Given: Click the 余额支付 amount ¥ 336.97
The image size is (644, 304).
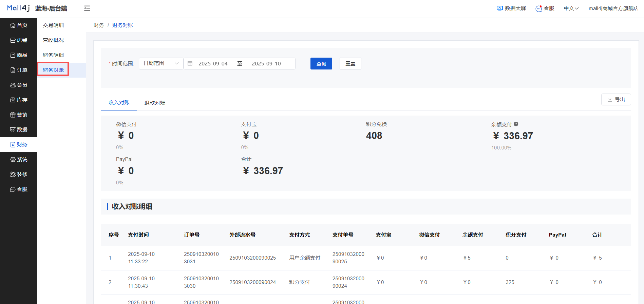Looking at the screenshot, I should (513, 136).
